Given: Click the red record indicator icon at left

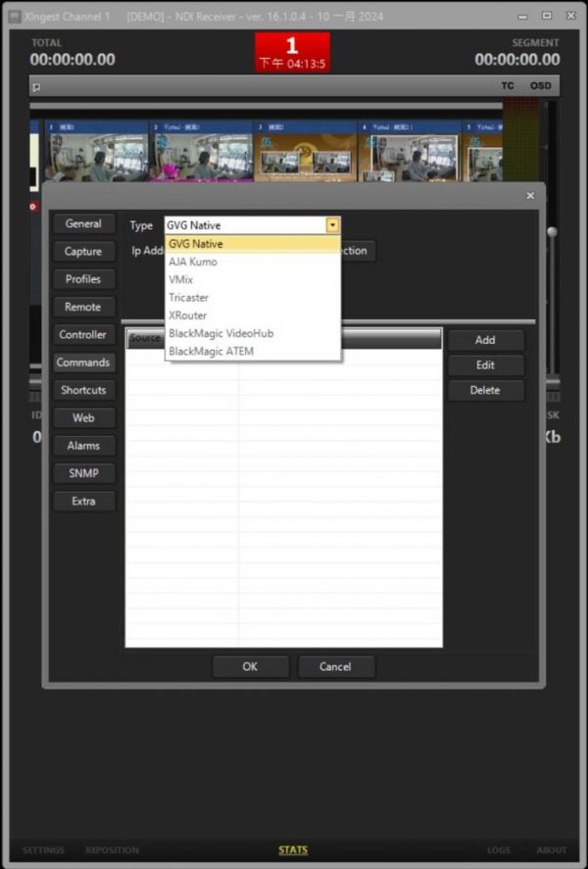Looking at the screenshot, I should pos(33,207).
